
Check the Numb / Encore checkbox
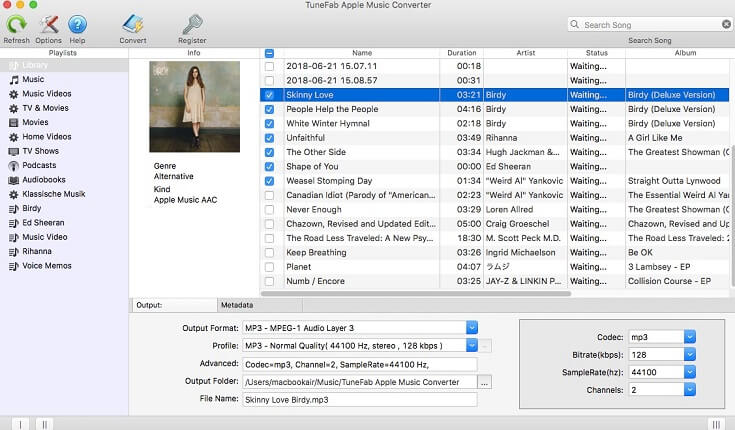pos(269,281)
